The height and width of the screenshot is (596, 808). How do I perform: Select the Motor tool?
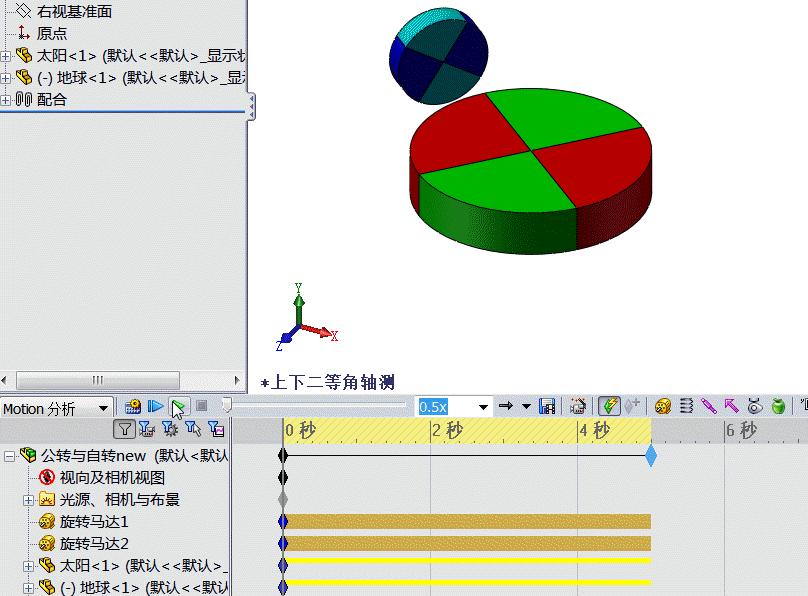pyautogui.click(x=662, y=406)
